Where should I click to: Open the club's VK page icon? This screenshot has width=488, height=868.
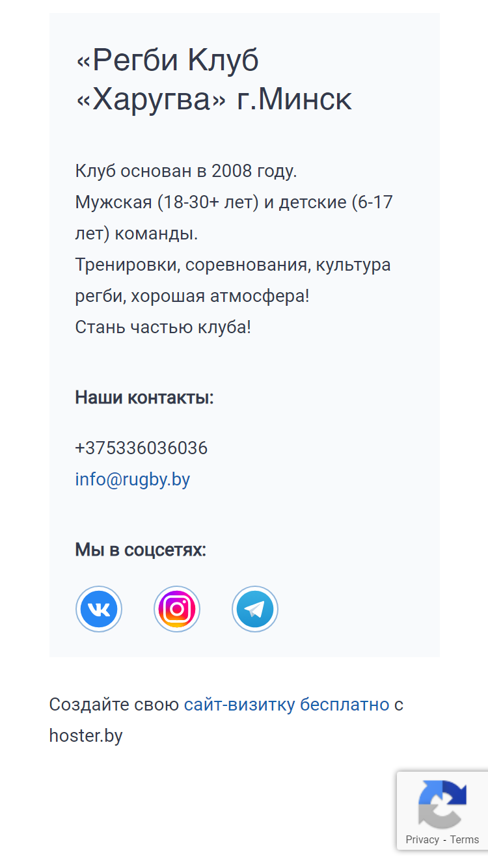tap(99, 609)
